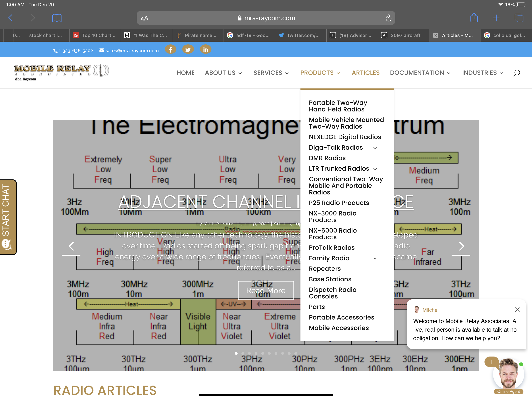Click Mobile Relay Associates logo

tap(62, 72)
